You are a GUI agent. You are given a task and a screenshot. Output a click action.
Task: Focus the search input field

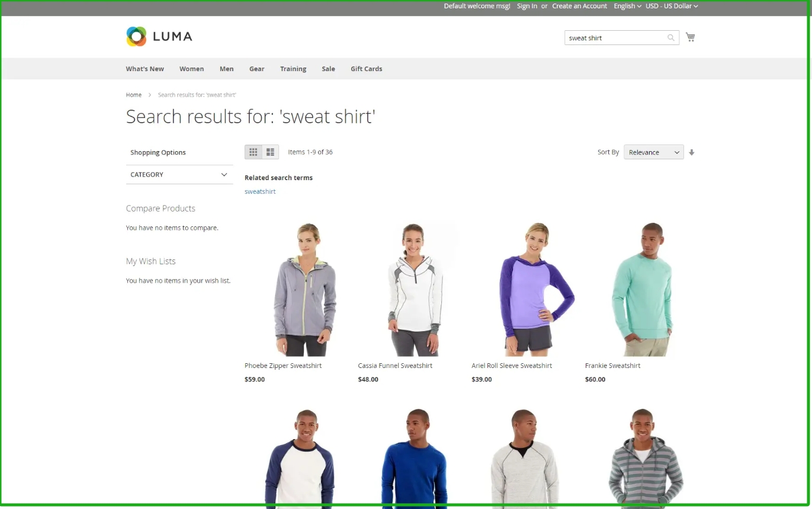pos(615,38)
